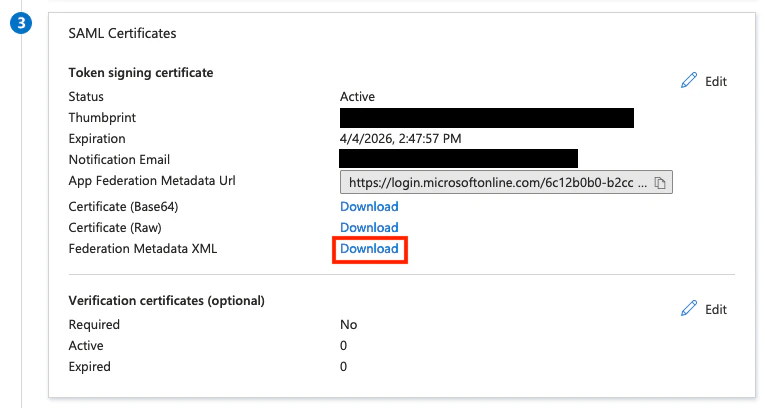Click the Notification Email label

[119, 160]
